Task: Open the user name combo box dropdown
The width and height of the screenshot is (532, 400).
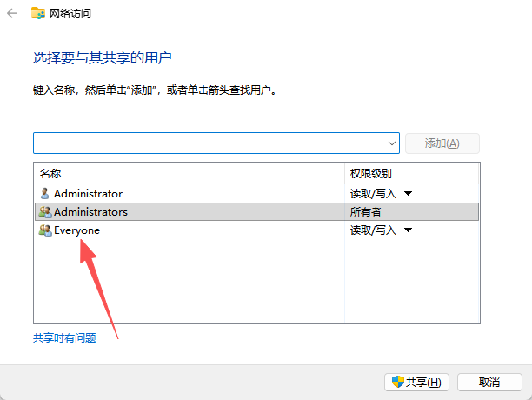Action: pyautogui.click(x=392, y=143)
